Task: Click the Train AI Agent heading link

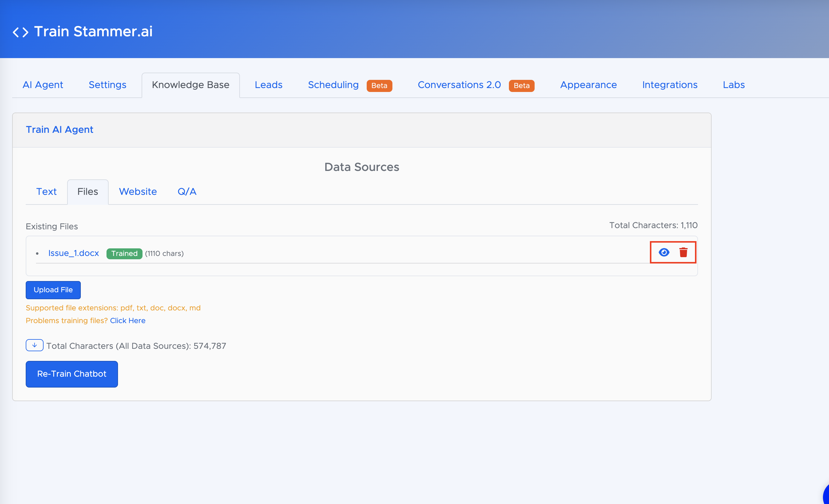Action: pyautogui.click(x=60, y=129)
